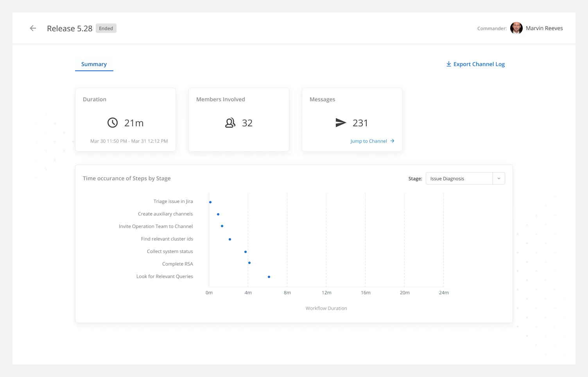Click the Members Involved card heading
Viewport: 588px width, 377px height.
220,99
